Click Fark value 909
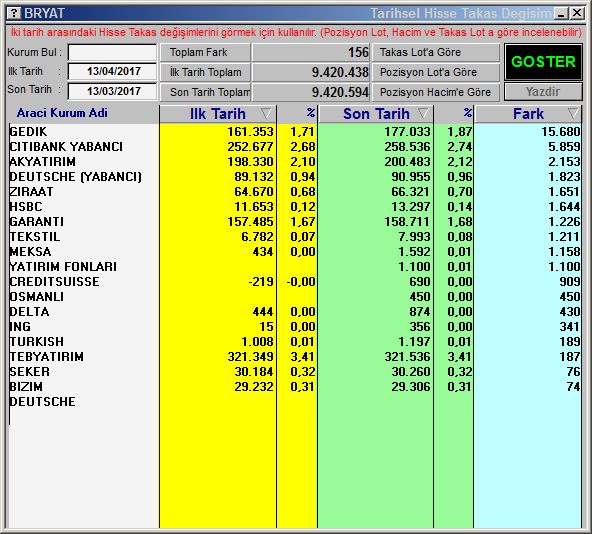The height and width of the screenshot is (534, 592). coord(570,282)
